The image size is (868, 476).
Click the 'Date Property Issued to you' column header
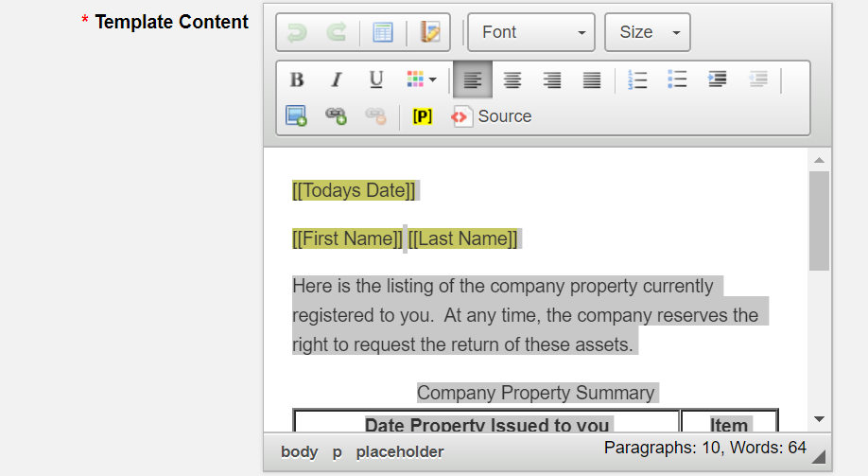click(487, 425)
